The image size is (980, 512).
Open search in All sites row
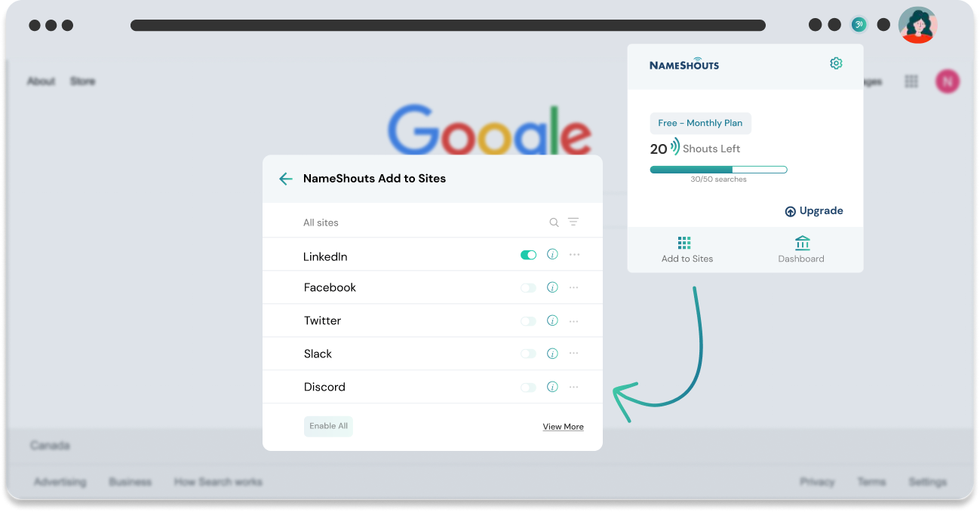pyautogui.click(x=554, y=222)
